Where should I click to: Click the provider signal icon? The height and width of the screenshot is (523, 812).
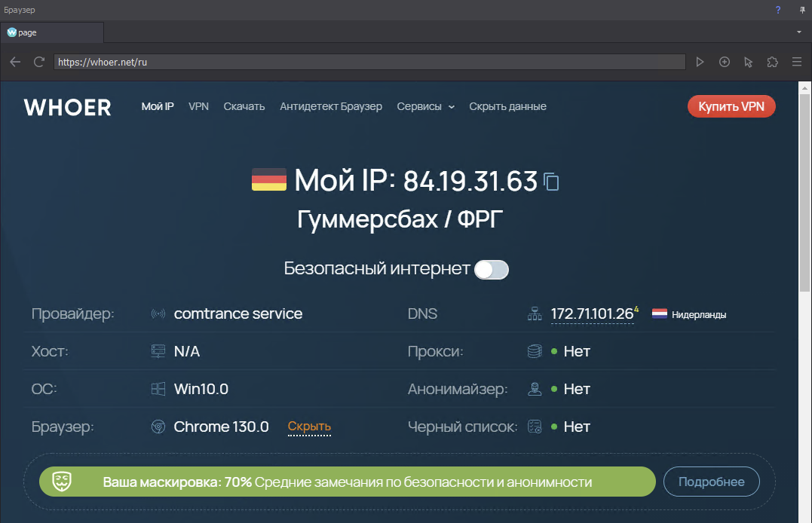[x=158, y=313]
